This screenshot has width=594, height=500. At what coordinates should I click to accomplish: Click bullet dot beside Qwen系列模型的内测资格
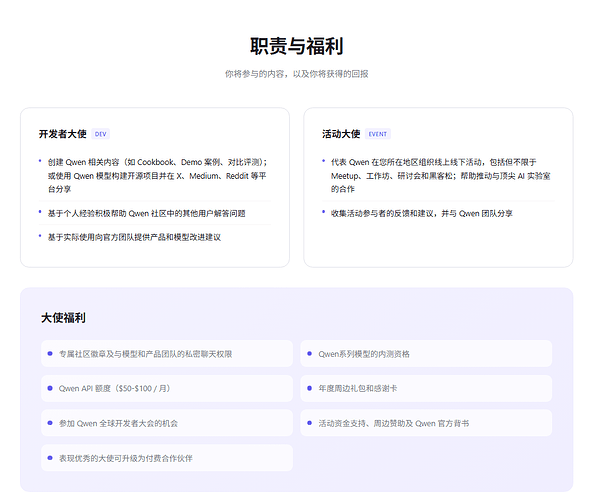(310, 353)
